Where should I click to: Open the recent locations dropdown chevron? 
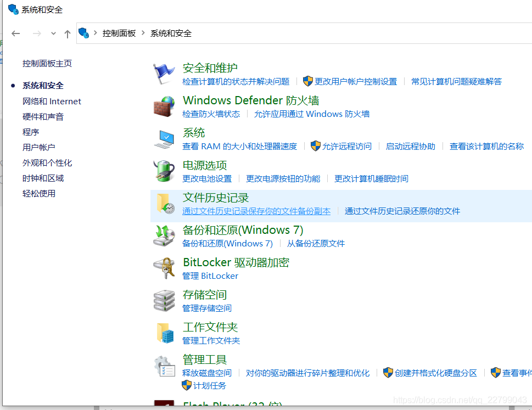pos(53,33)
